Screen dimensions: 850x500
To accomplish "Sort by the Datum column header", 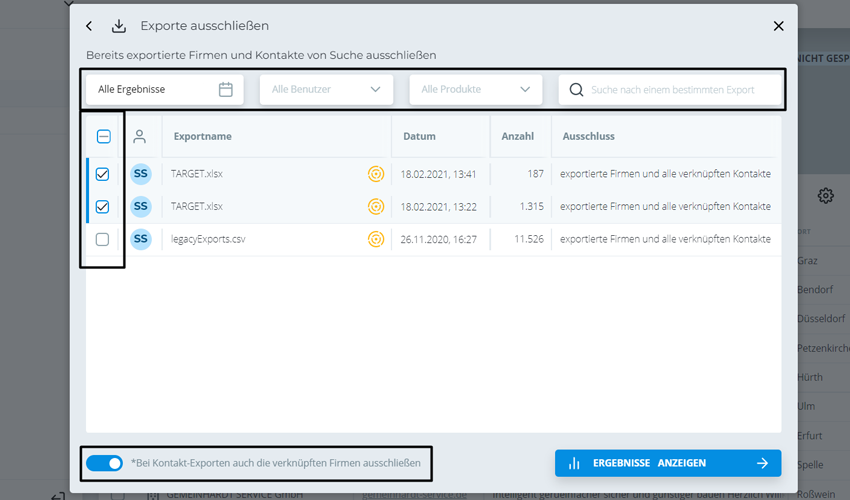I will pyautogui.click(x=420, y=136).
